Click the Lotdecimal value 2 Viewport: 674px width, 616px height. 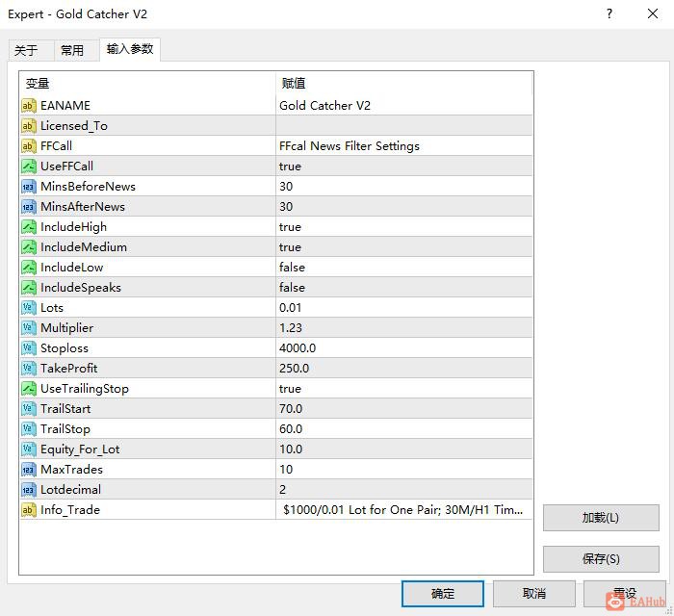282,490
